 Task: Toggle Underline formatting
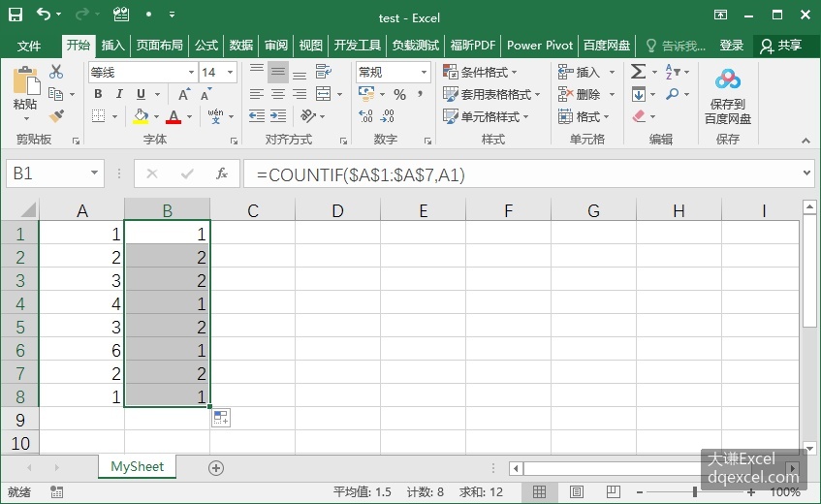pyautogui.click(x=141, y=94)
